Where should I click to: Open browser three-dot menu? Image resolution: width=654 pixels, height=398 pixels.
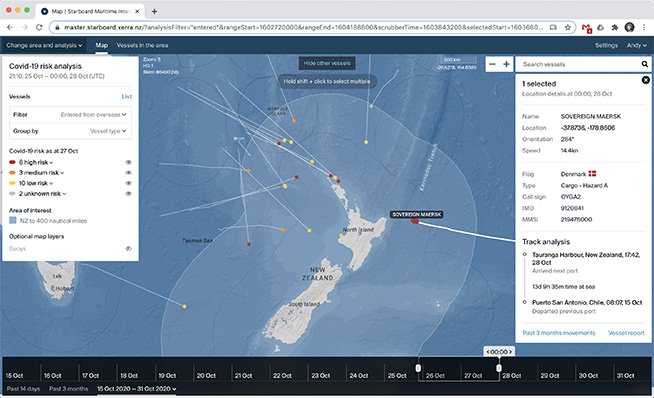(x=644, y=28)
